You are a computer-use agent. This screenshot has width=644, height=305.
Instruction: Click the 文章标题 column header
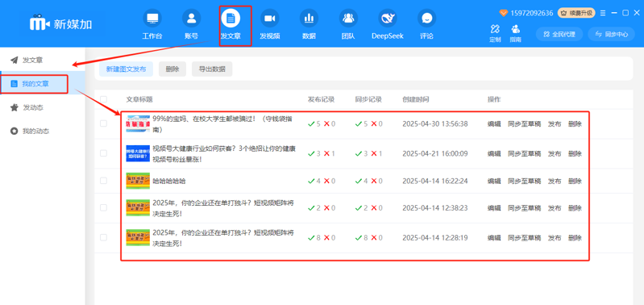(139, 99)
